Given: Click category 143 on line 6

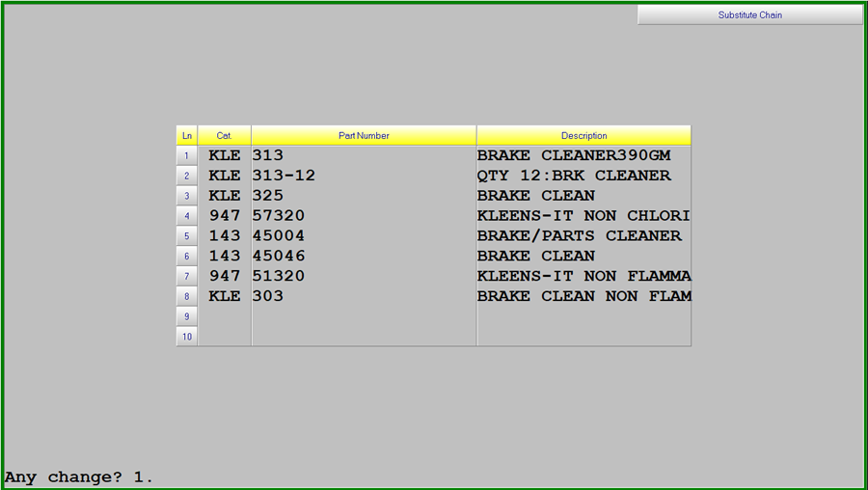Looking at the screenshot, I should (225, 256).
